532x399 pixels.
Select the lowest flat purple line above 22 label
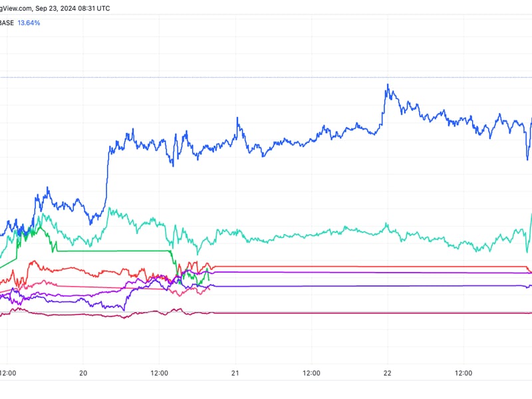click(x=387, y=286)
